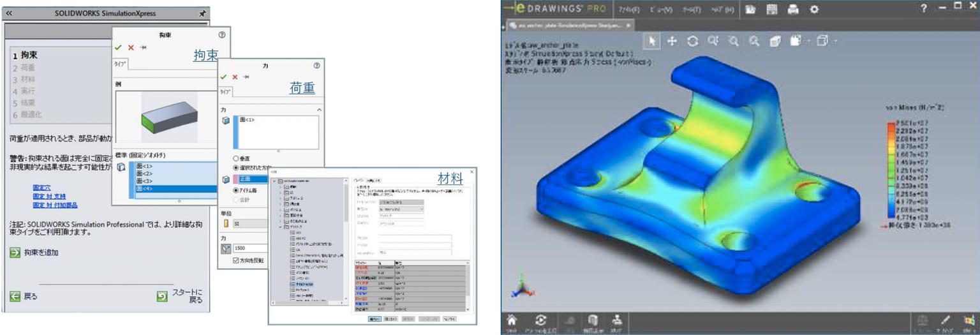Open the view orientation wireframe cube icon
980x335 pixels.
(822, 41)
